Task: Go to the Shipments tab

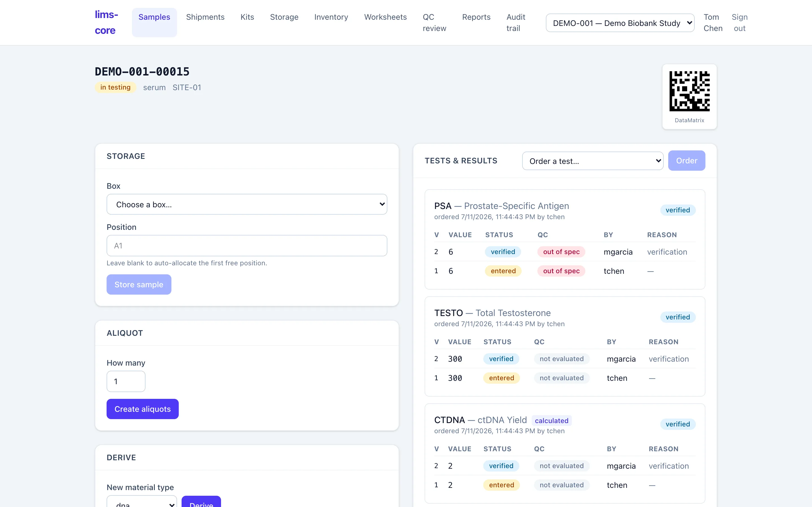Action: click(x=205, y=17)
